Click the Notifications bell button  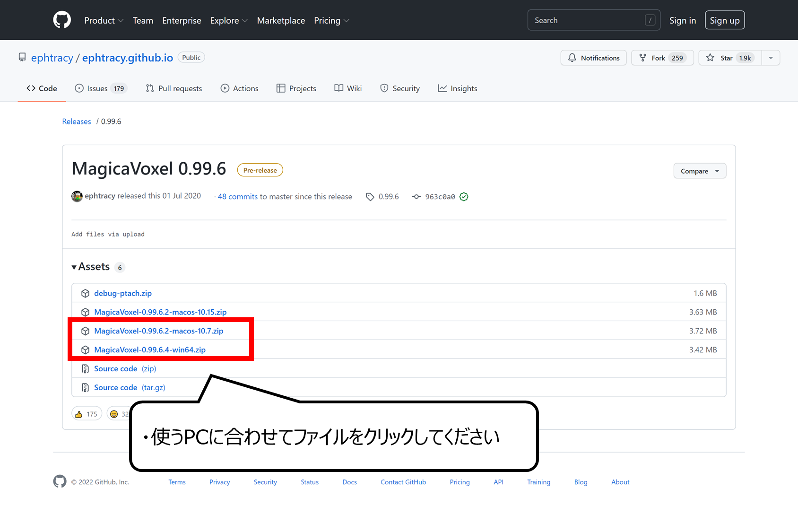point(594,58)
